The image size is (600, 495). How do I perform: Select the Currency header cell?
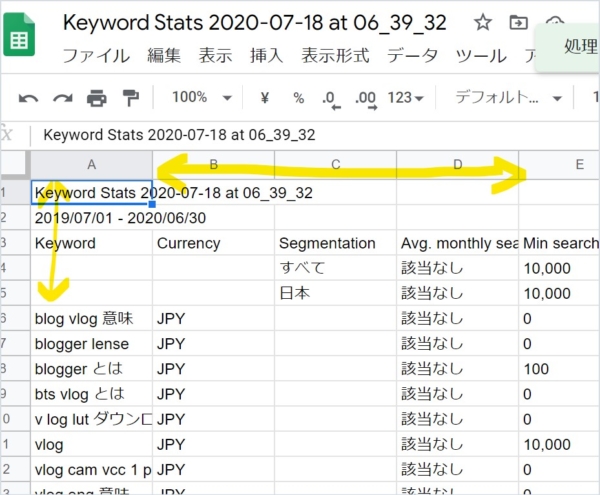(x=214, y=243)
